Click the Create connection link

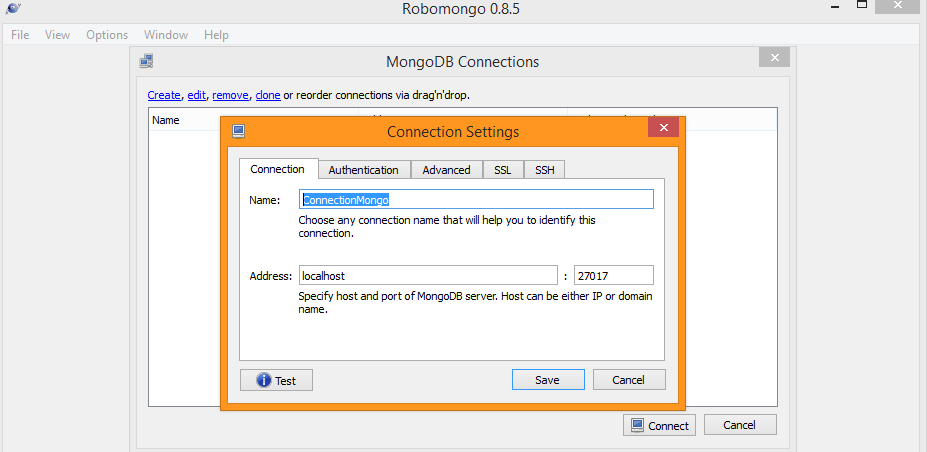[x=164, y=95]
